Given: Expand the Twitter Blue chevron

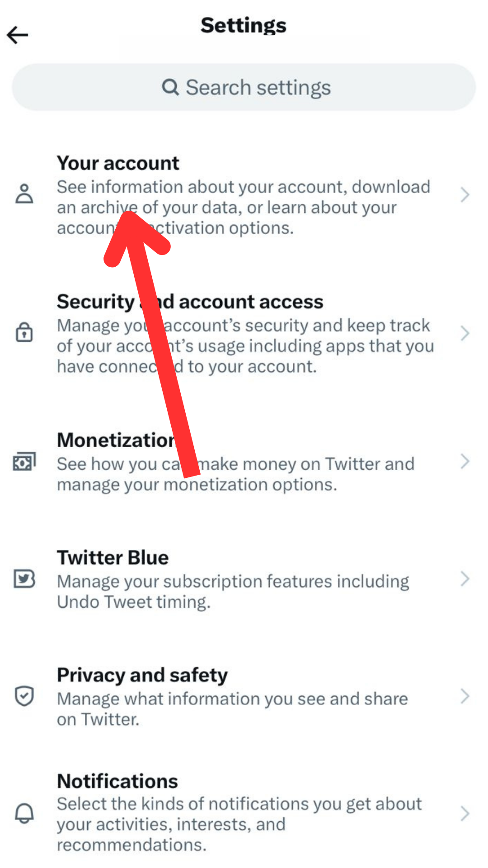Looking at the screenshot, I should pyautogui.click(x=465, y=579).
